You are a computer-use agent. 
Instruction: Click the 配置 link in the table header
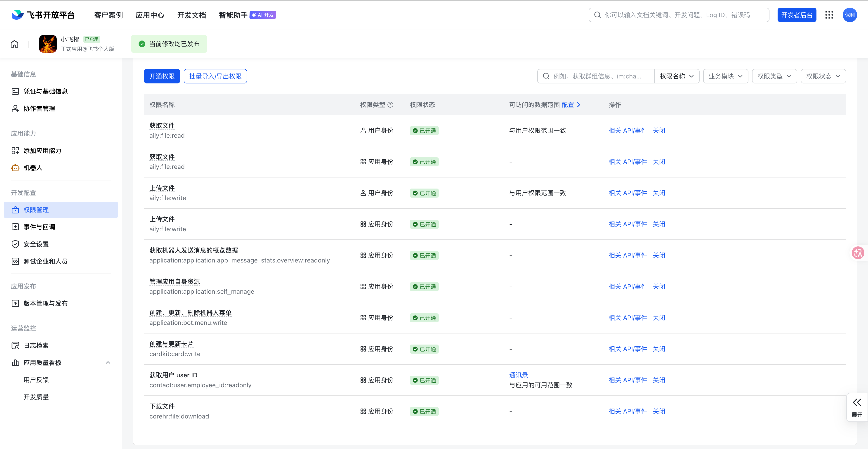[568, 105]
